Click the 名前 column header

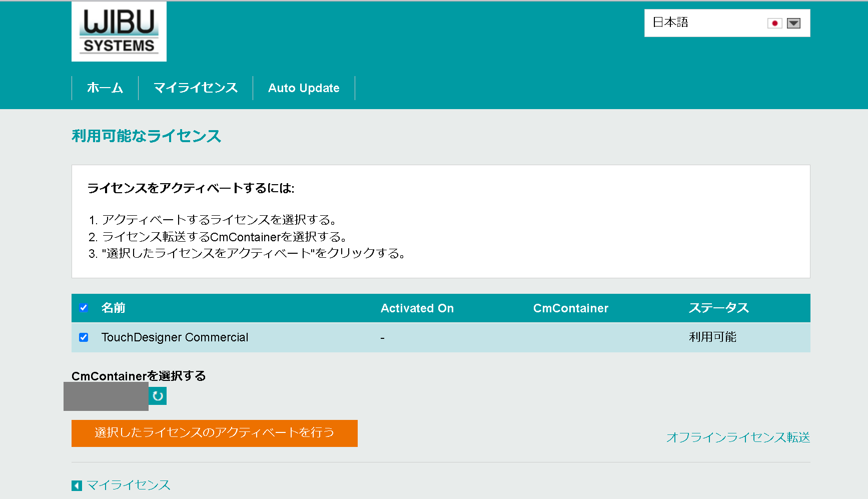pyautogui.click(x=114, y=308)
